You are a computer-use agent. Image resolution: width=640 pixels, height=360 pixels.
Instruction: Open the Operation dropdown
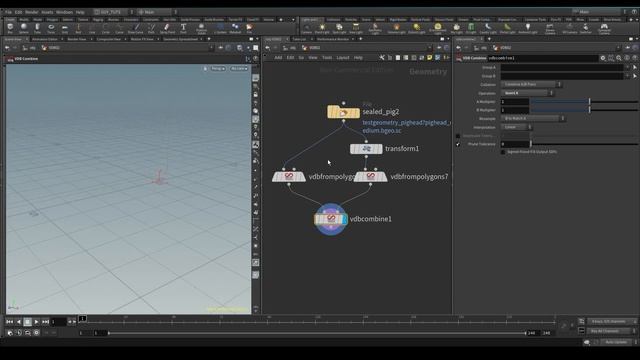[x=527, y=93]
